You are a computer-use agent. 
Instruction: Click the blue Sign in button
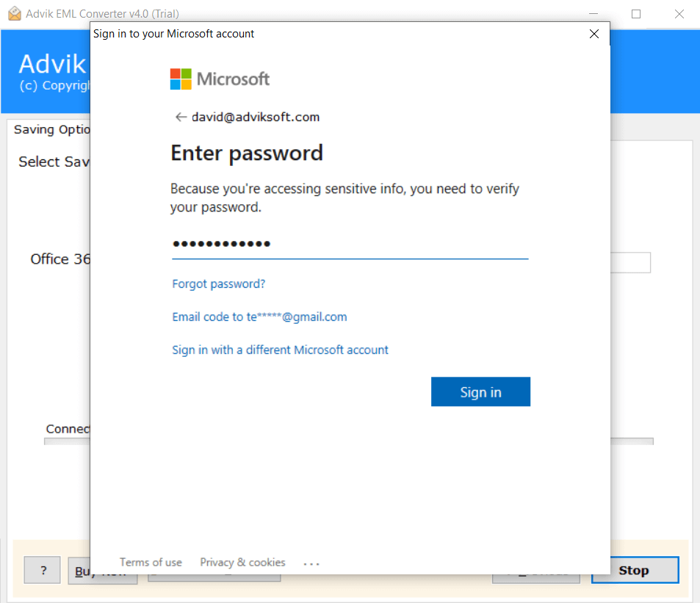pyautogui.click(x=480, y=392)
